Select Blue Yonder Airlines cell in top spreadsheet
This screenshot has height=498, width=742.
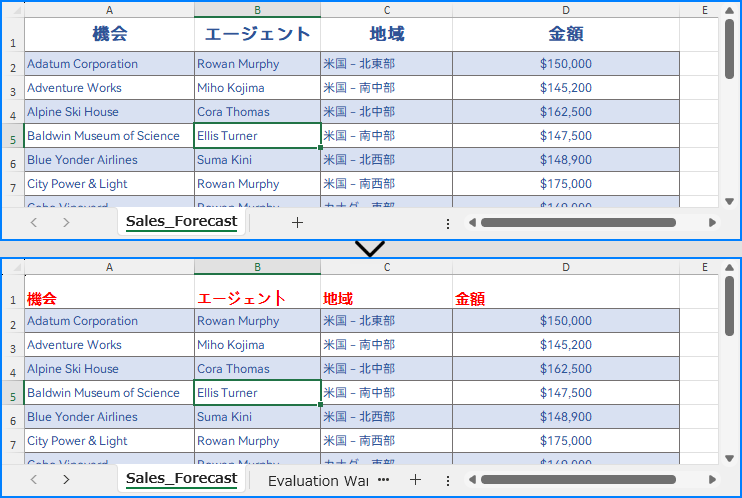click(109, 160)
